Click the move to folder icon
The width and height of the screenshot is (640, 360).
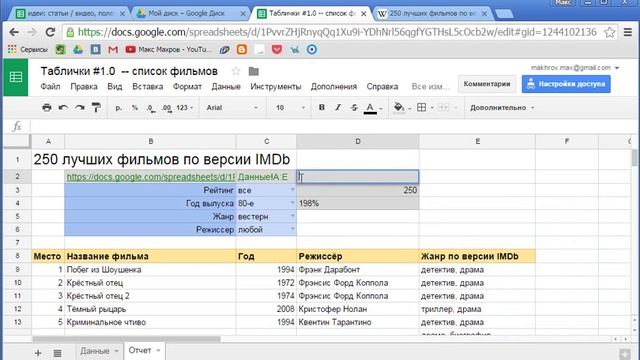(253, 71)
